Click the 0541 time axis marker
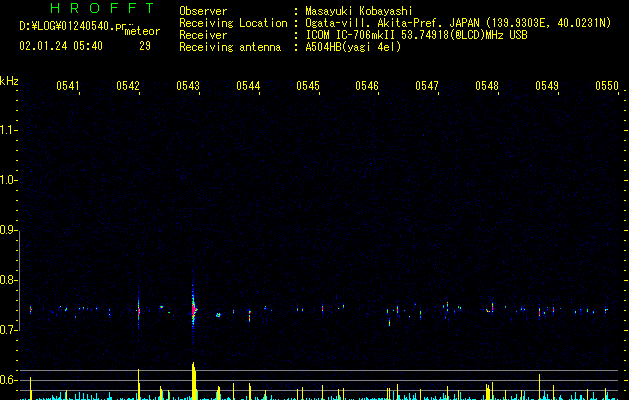 tap(68, 86)
